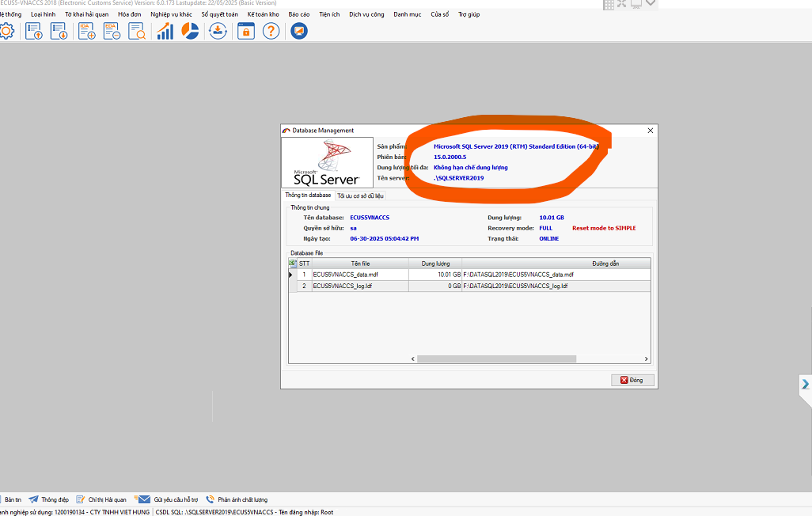Open the bar chart statistics icon

[165, 31]
